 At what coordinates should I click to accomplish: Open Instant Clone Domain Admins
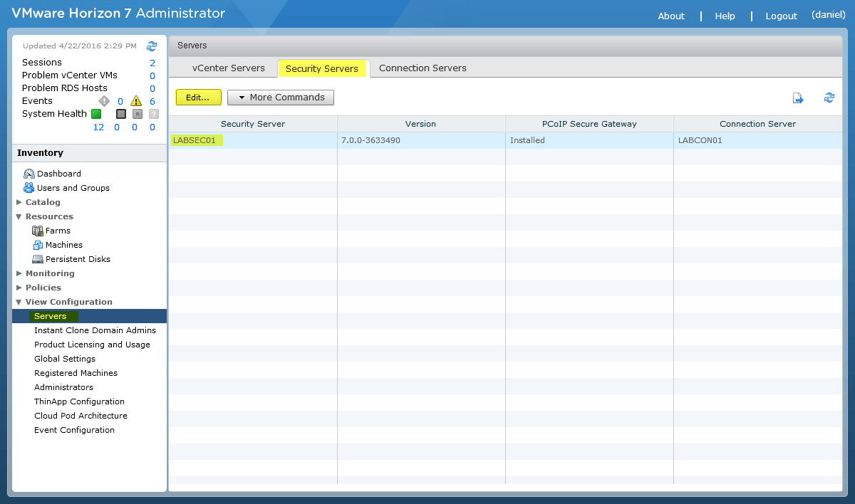[95, 330]
